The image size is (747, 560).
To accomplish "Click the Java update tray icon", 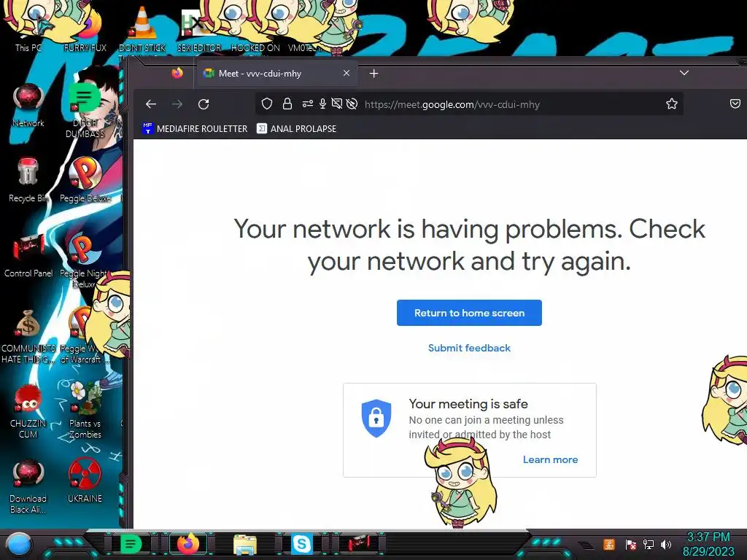I will (609, 544).
